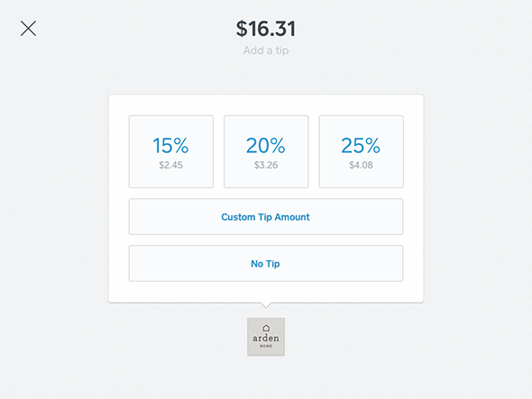Click the popover pointer arrow above the logo
Screen dimensions: 532x399
[266, 305]
